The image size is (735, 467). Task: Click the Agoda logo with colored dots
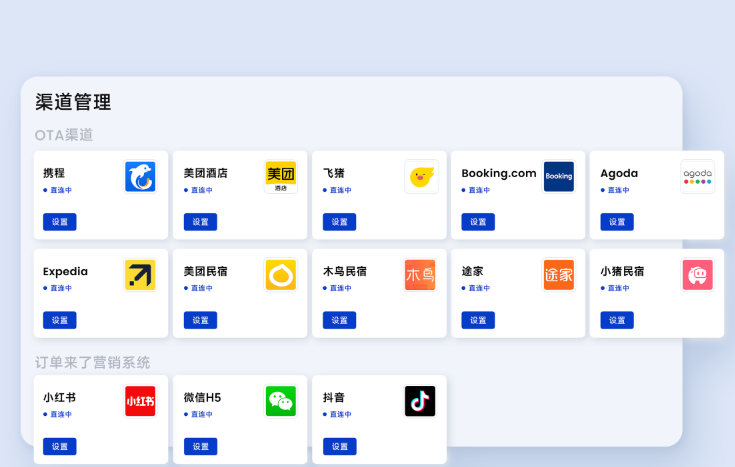697,177
